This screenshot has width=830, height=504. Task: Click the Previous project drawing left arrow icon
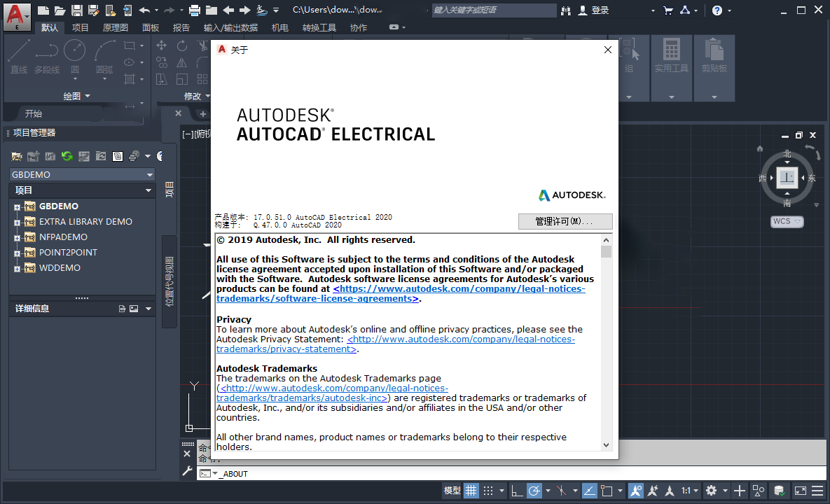click(x=228, y=10)
